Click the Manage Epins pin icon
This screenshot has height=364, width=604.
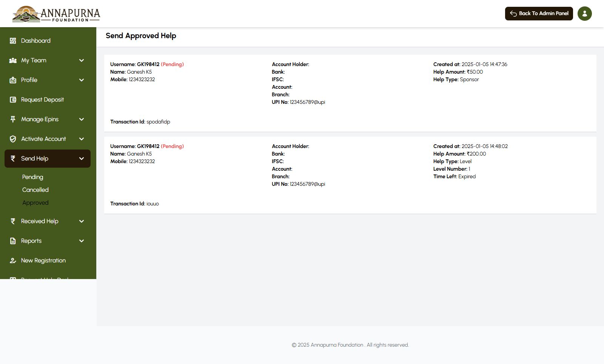[13, 119]
